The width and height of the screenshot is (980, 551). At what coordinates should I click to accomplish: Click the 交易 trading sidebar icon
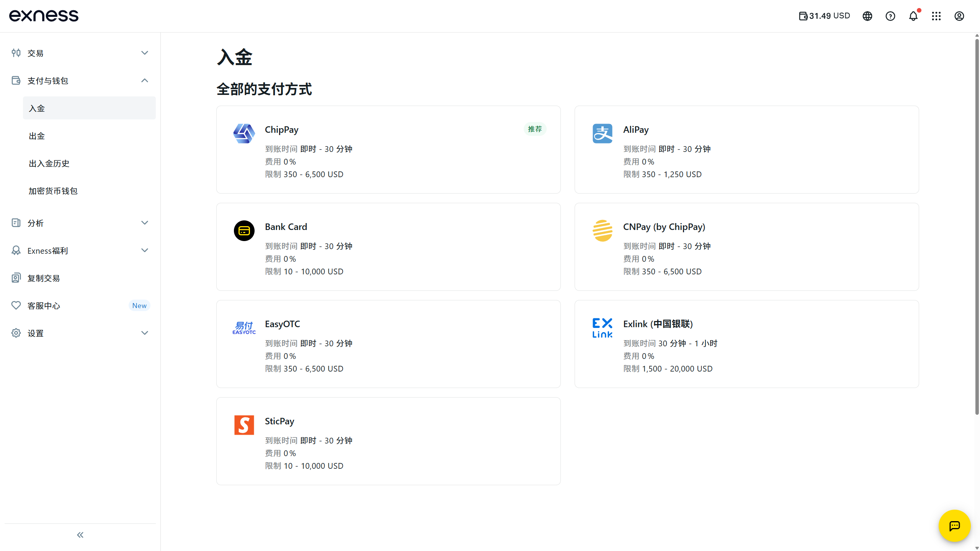click(x=16, y=53)
